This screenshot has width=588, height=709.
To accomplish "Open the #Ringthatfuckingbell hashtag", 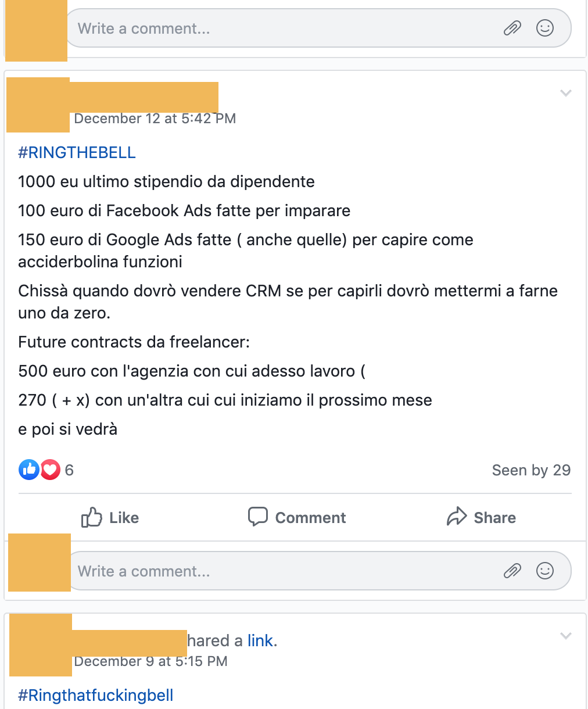I will [96, 695].
